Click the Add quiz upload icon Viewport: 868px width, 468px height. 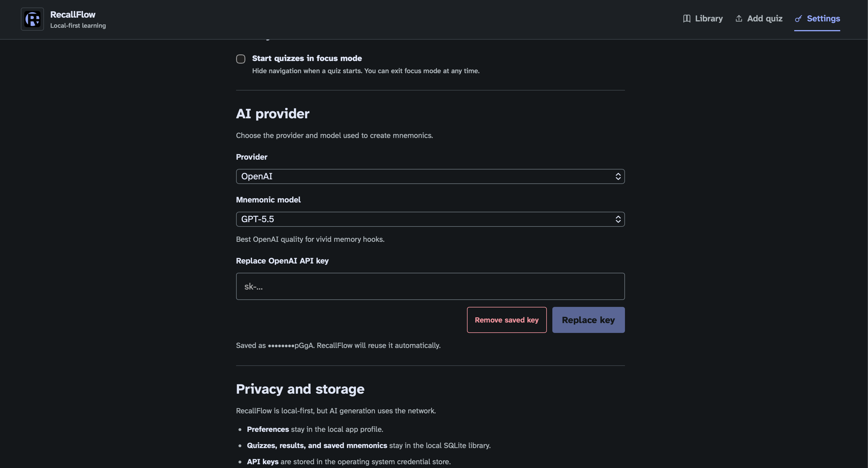tap(739, 19)
